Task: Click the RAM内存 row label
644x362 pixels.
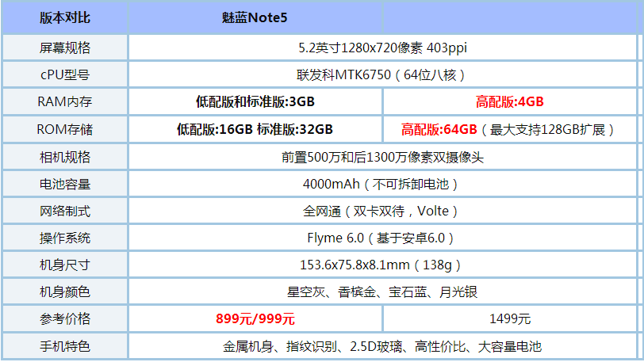Action: (x=65, y=101)
